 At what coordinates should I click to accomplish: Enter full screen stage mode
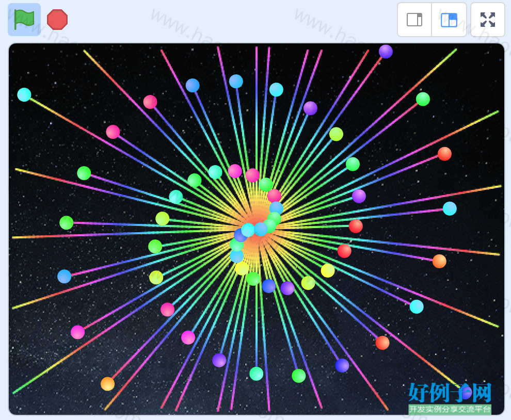tap(488, 20)
